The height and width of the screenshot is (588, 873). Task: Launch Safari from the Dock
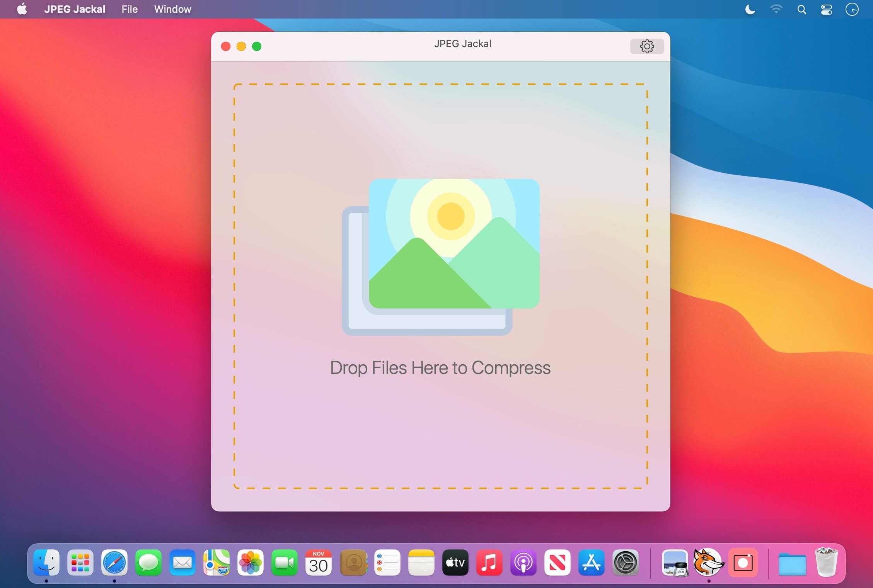point(114,563)
